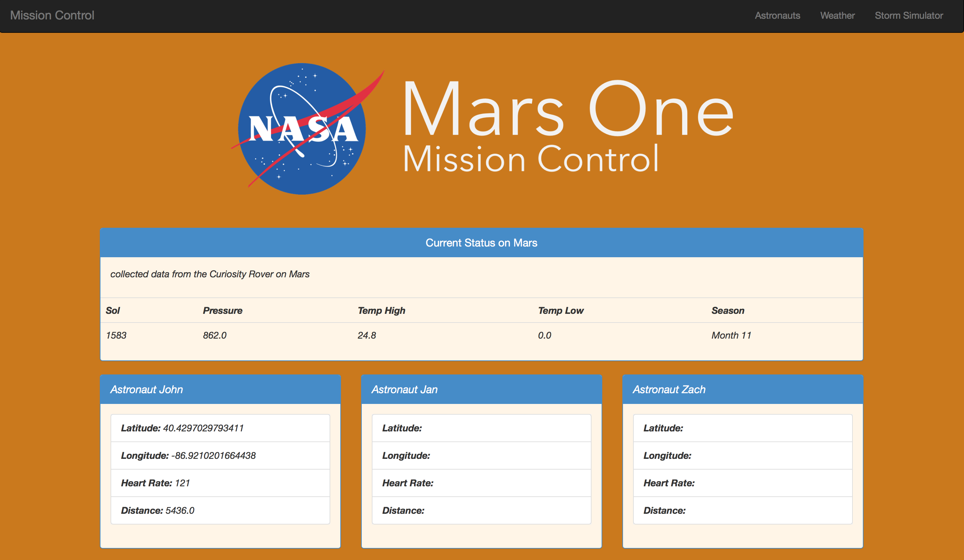
Task: Click the Mission Control navbar brand
Action: pos(52,15)
